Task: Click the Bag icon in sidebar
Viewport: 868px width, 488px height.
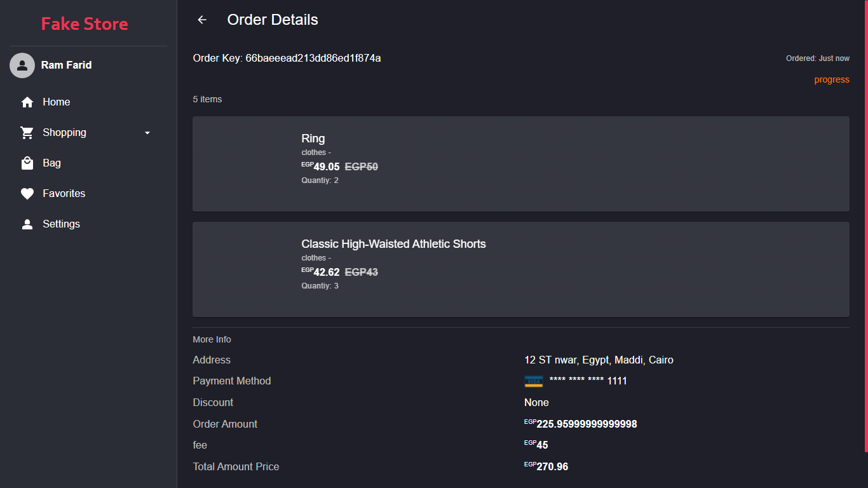Action: click(27, 163)
